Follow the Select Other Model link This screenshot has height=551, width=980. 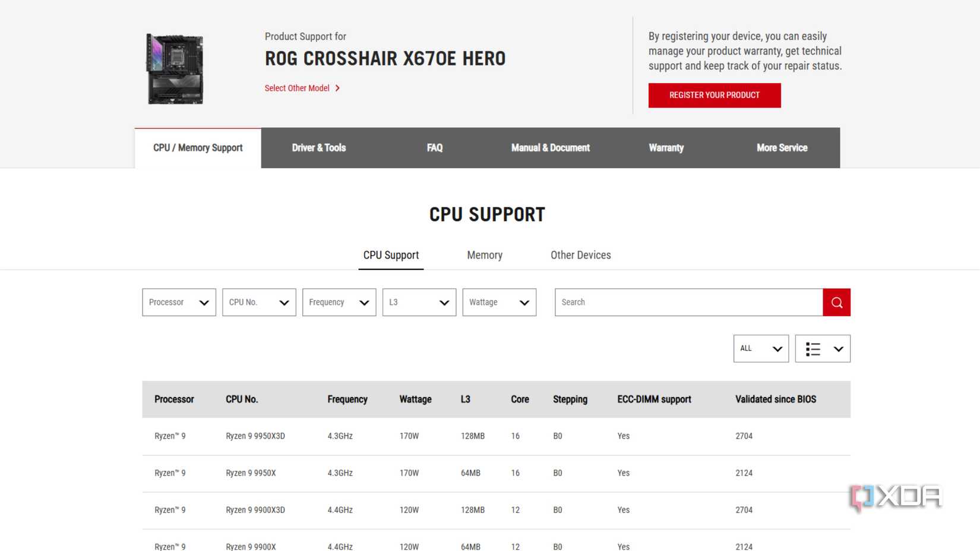(x=302, y=88)
